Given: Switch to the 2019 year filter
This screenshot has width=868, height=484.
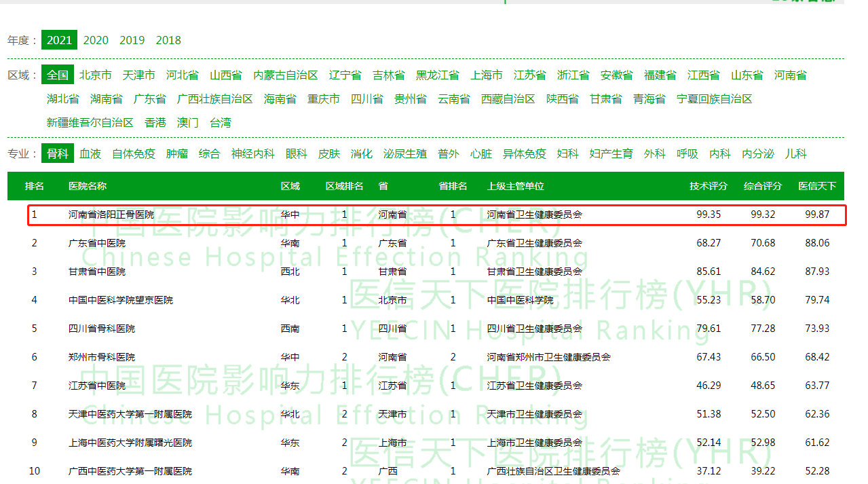Looking at the screenshot, I should click(x=132, y=40).
